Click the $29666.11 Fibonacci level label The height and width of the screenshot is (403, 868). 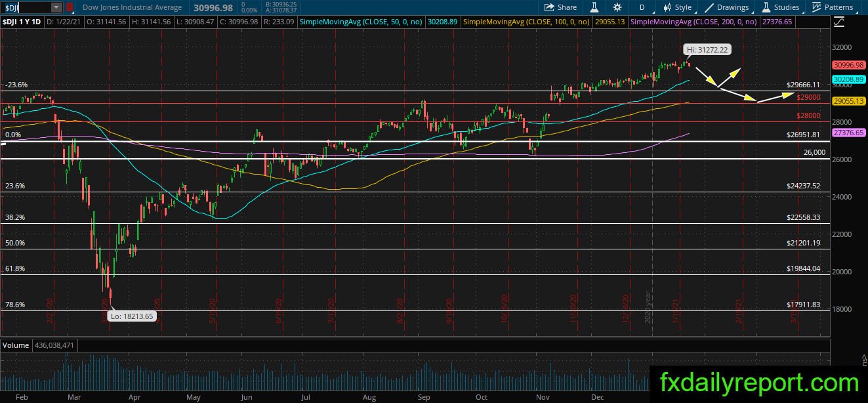pyautogui.click(x=803, y=85)
